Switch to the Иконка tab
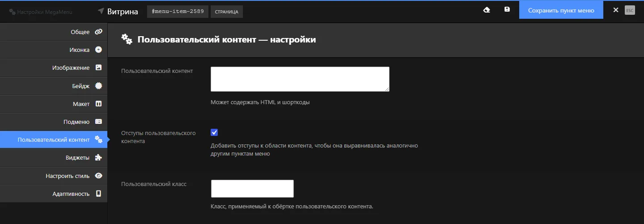Image resolution: width=644 pixels, height=224 pixels. coord(54,50)
